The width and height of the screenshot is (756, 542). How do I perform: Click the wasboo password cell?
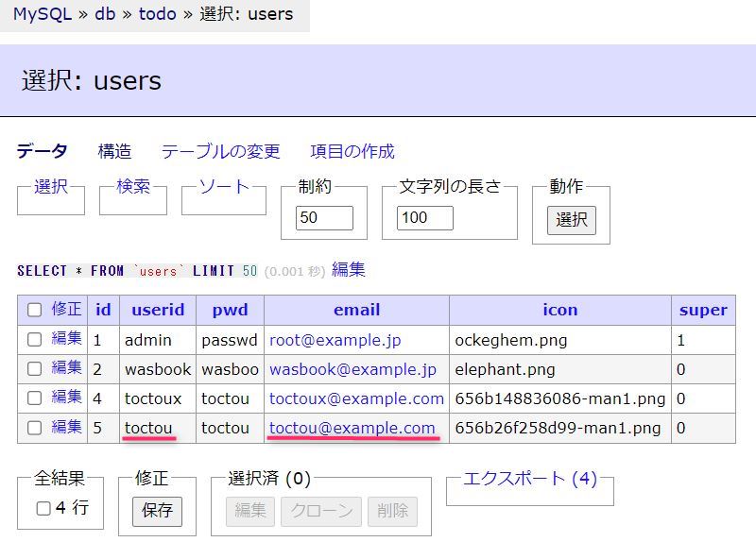pyautogui.click(x=230, y=369)
